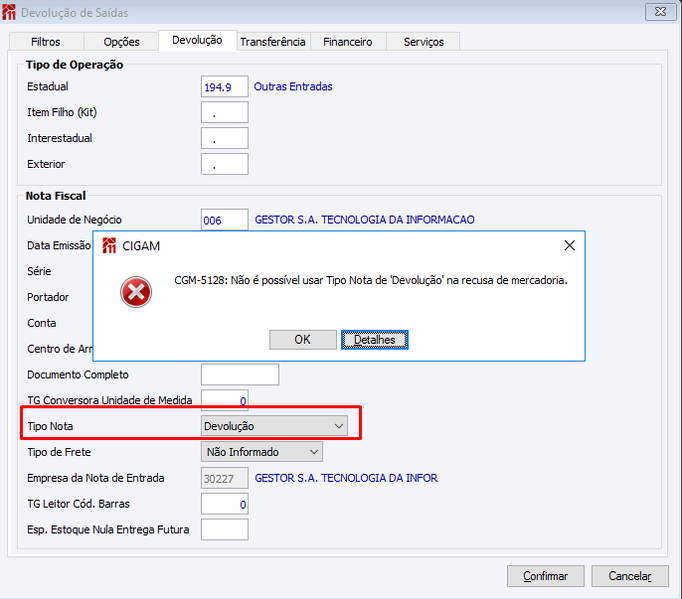
Task: Open the Transferência tab
Action: [273, 42]
